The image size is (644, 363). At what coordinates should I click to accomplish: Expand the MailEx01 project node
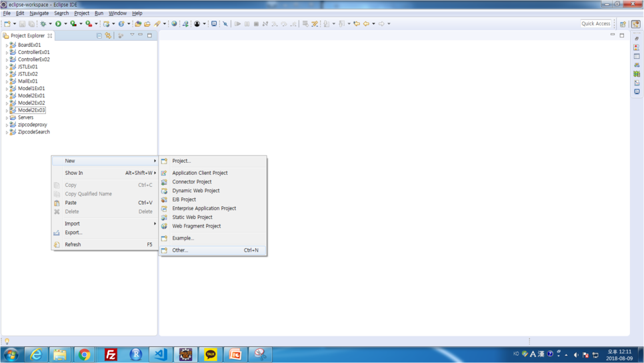(x=7, y=81)
